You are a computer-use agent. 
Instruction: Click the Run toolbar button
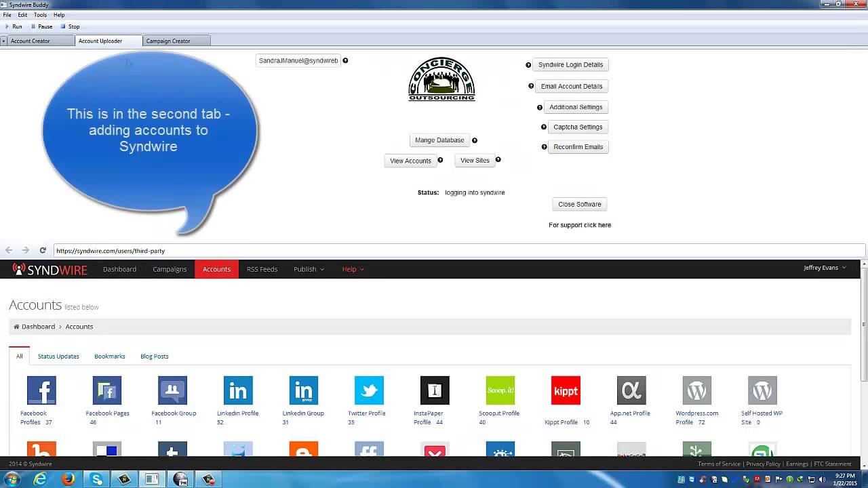pos(14,26)
